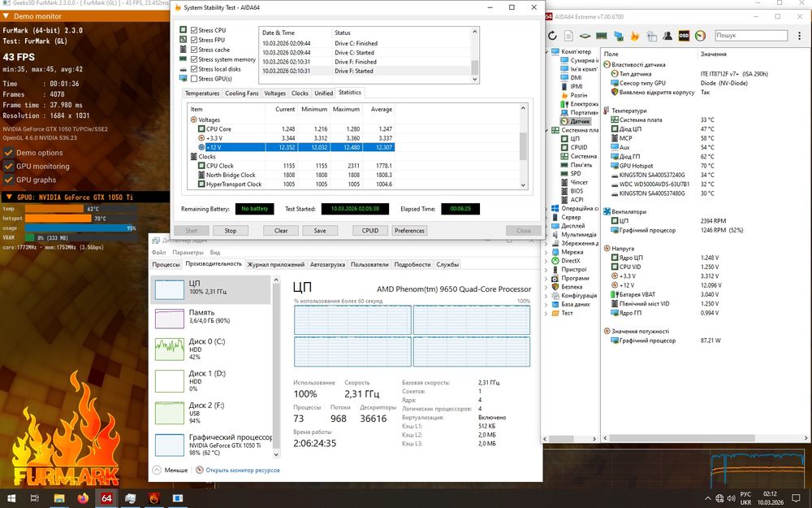Open the Windows Start menu
This screenshot has height=508, width=812.
pyautogui.click(x=11, y=498)
